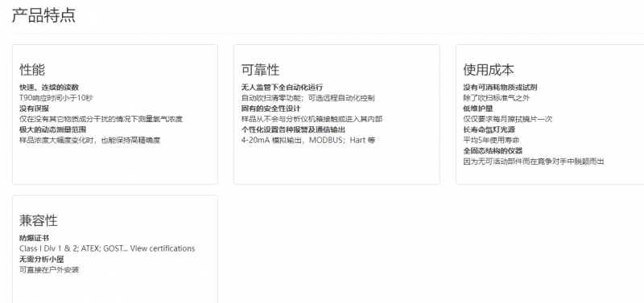This screenshot has width=644, height=303.
Task: Select the 兼容性 card heading
Action: [39, 220]
